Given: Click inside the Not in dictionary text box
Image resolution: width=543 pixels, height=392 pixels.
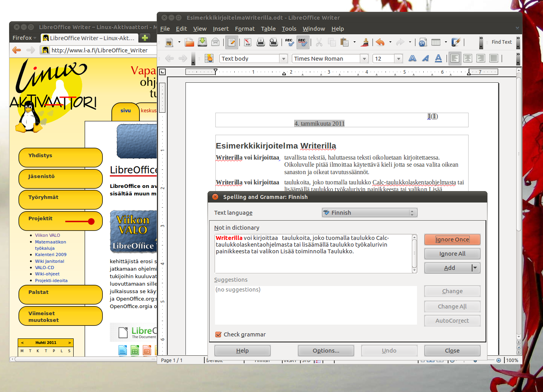Looking at the screenshot, I should (313, 254).
